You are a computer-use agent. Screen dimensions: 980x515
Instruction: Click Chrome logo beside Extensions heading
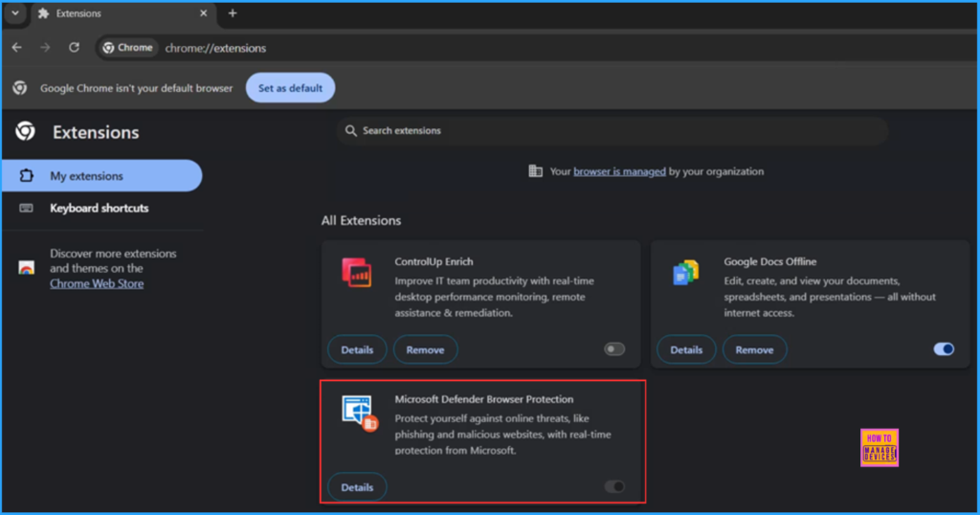[x=25, y=131]
